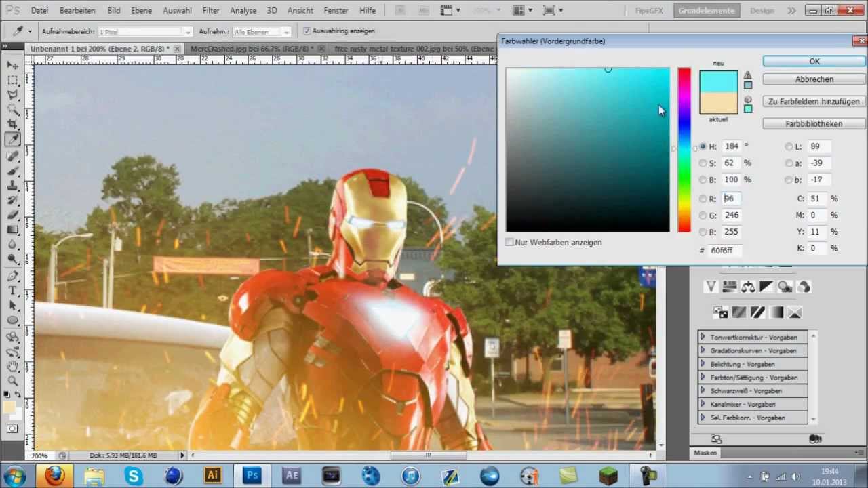Select the Lab 'a' radio button
This screenshot has height=488, width=868.
[x=789, y=163]
